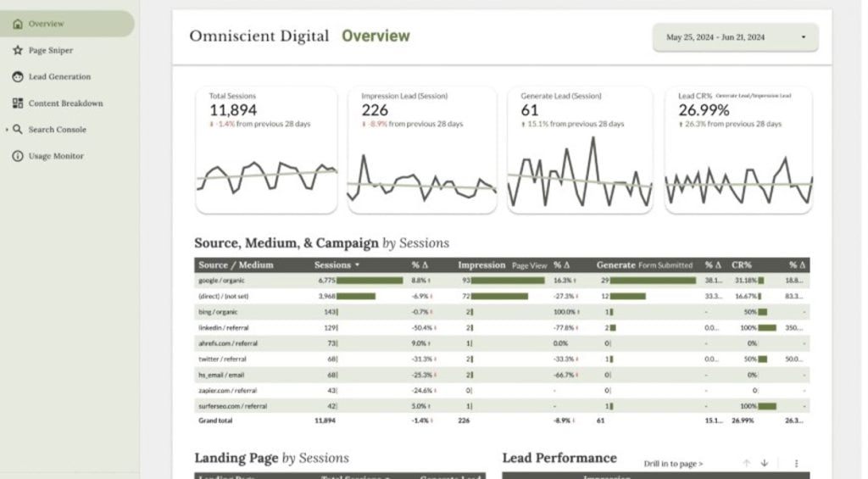Open the Page Sniper page

point(50,50)
